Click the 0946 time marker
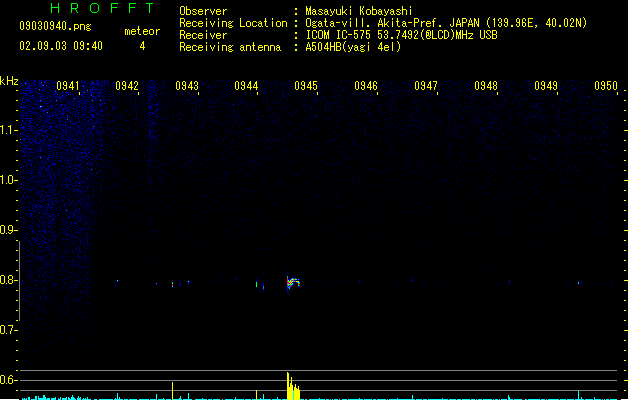Screen dimensions: 629x400 pyautogui.click(x=366, y=86)
